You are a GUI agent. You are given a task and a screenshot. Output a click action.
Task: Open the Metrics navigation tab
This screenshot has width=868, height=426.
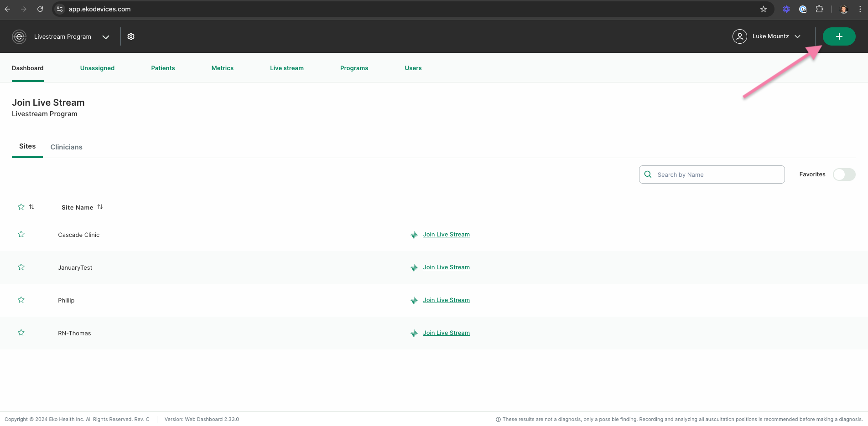pos(222,68)
